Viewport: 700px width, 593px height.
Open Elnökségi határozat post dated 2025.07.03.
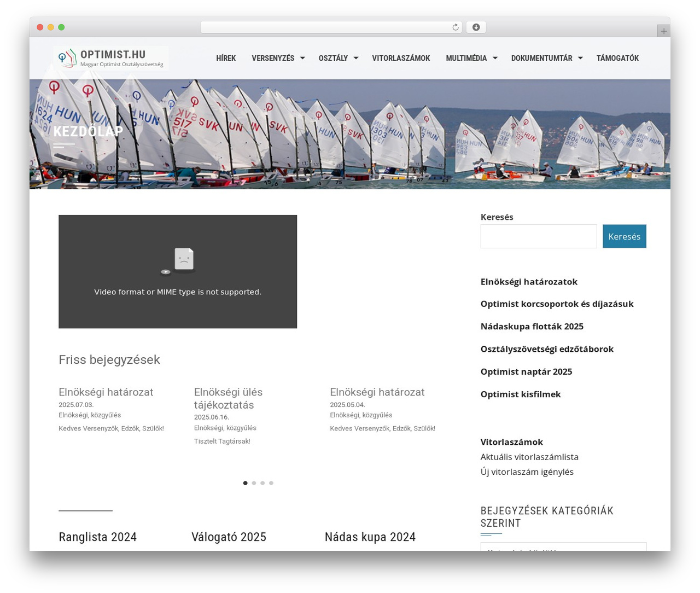[x=106, y=392]
